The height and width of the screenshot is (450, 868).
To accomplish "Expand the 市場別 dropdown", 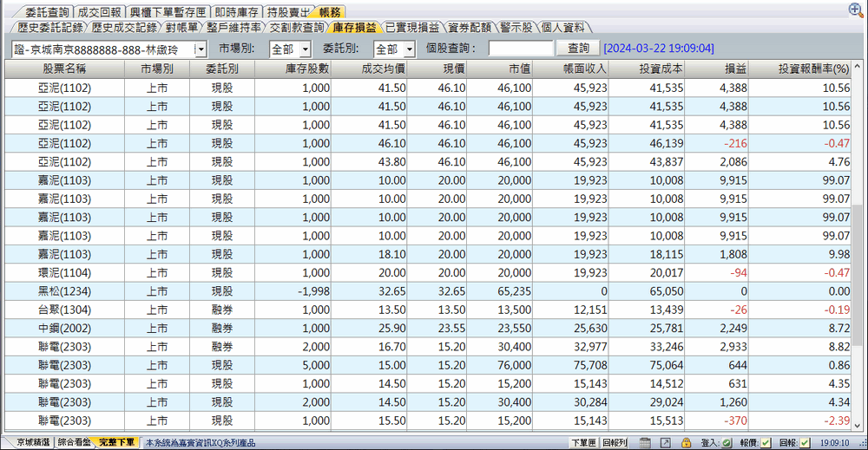I will pyautogui.click(x=305, y=49).
